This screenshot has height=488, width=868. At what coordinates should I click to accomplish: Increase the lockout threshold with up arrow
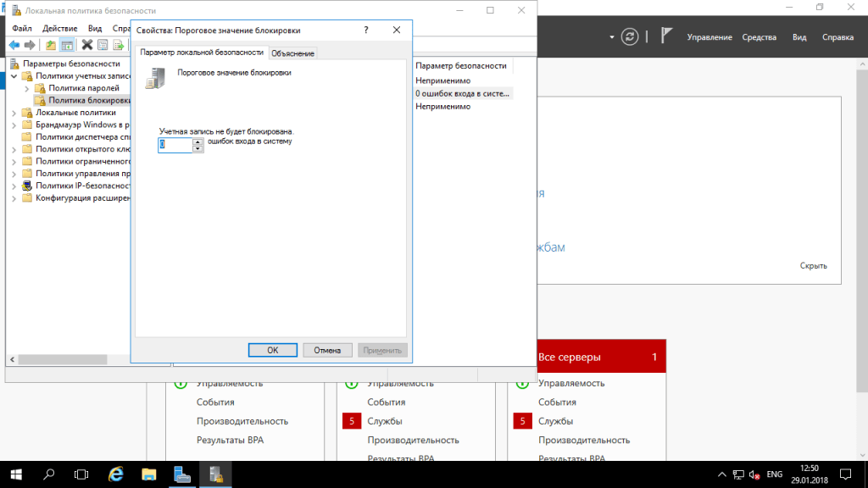(198, 141)
